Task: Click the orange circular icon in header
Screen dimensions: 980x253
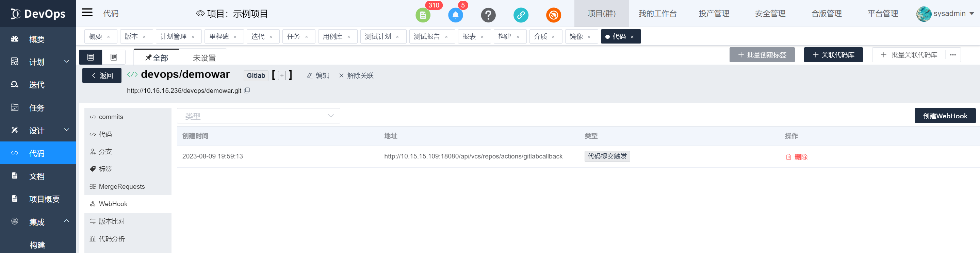Action: tap(554, 15)
